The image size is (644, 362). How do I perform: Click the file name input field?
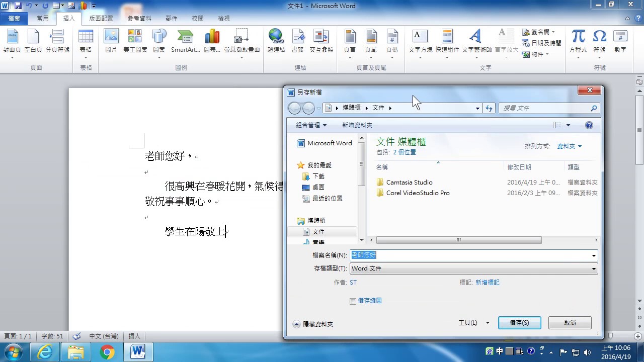470,255
